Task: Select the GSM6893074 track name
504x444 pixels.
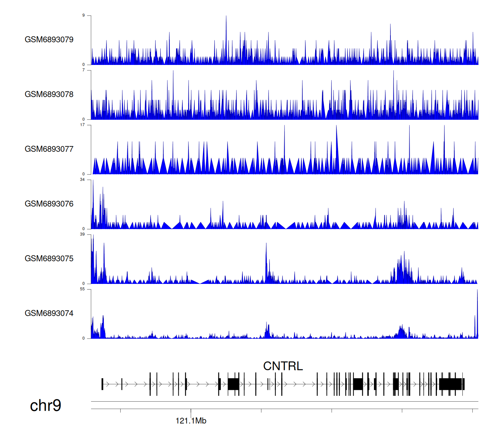Action: click(x=49, y=313)
